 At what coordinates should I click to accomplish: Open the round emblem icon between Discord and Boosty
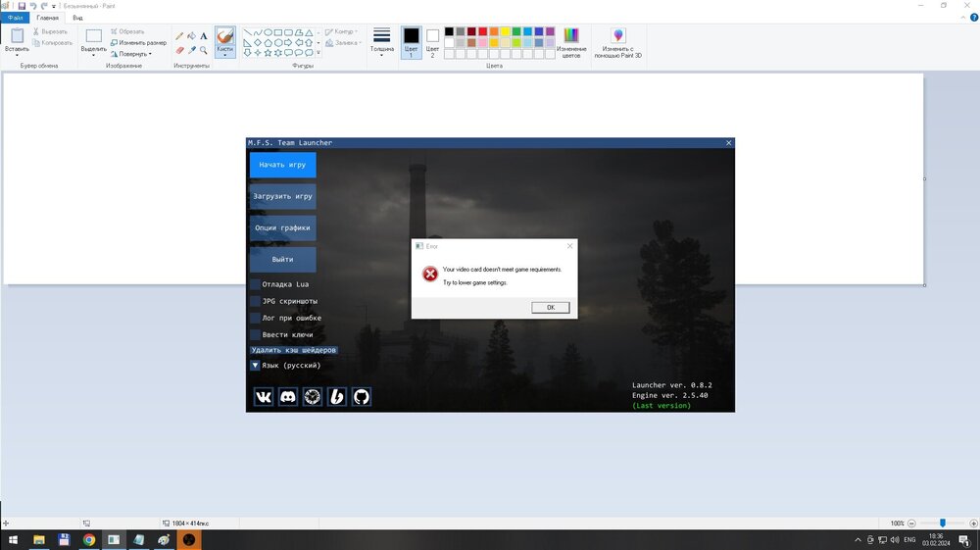tap(313, 397)
